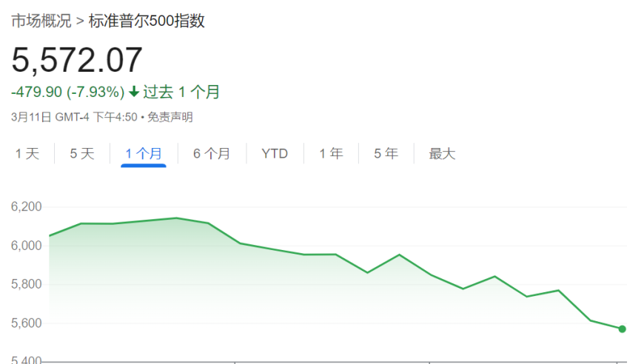Select the 1 个月 time range tab
This screenshot has height=364, width=644.
pos(144,154)
